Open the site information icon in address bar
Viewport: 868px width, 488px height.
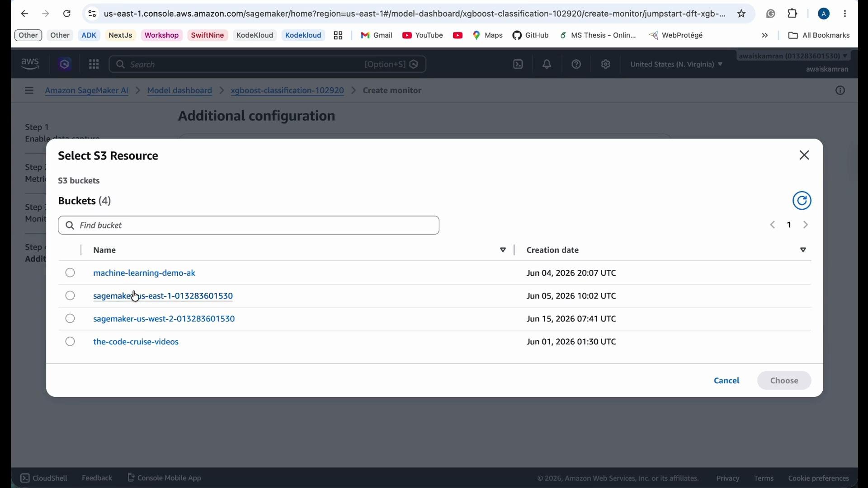click(92, 14)
